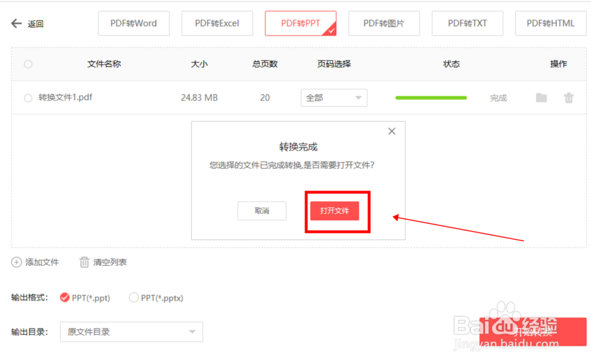The image size is (591, 364).
Task: Switch to the PDF转Word tab
Action: (x=134, y=24)
